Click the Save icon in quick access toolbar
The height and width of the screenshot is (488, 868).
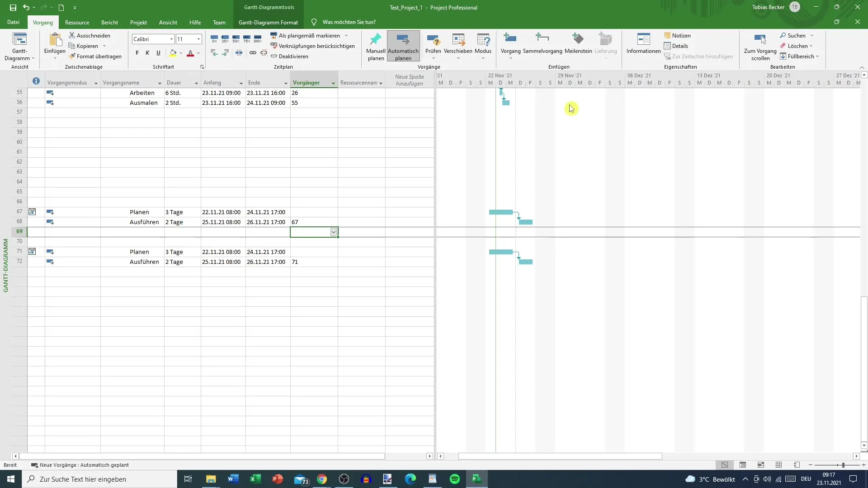[x=13, y=7]
